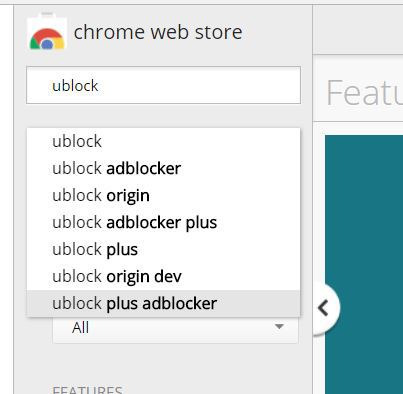403x394 pixels.
Task: Choose the "ublock plus" suggestion
Action: coord(163,249)
